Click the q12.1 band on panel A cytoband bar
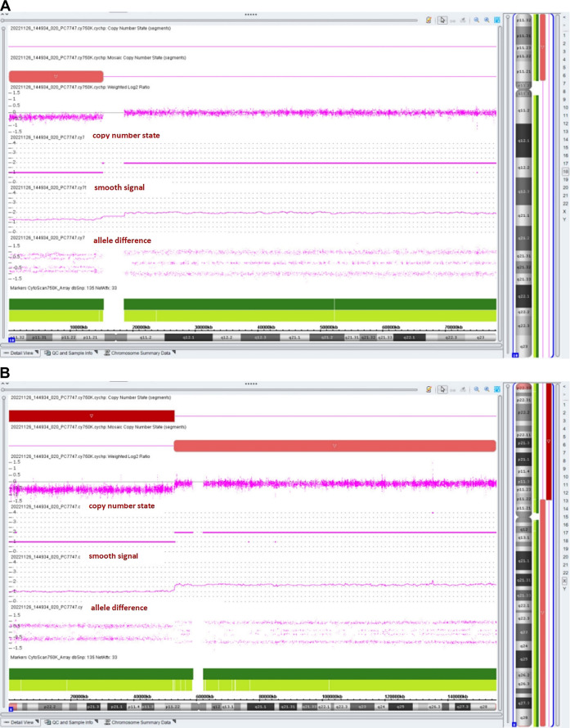This screenshot has width=570, height=728. tap(188, 338)
